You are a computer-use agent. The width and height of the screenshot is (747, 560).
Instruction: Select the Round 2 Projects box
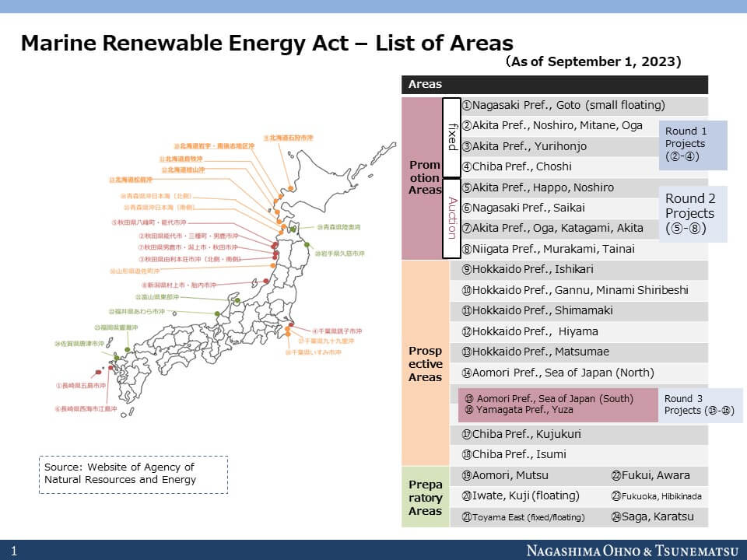693,214
